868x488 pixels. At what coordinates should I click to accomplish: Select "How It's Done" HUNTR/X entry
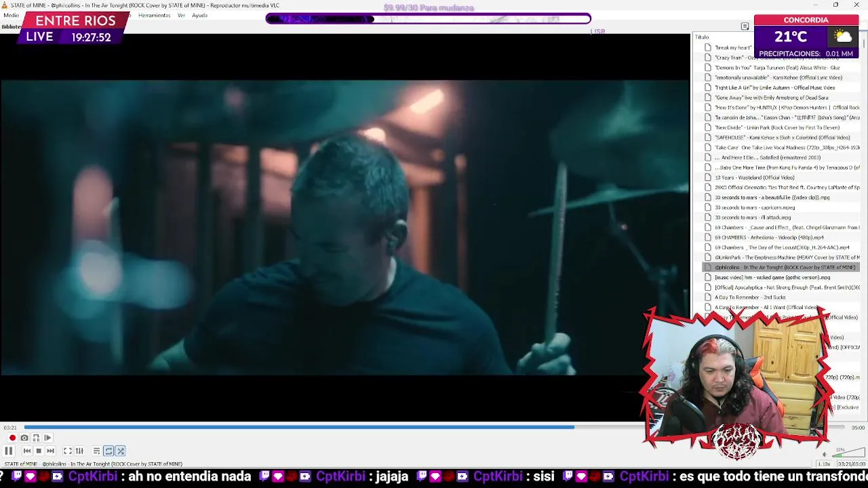pyautogui.click(x=781, y=107)
